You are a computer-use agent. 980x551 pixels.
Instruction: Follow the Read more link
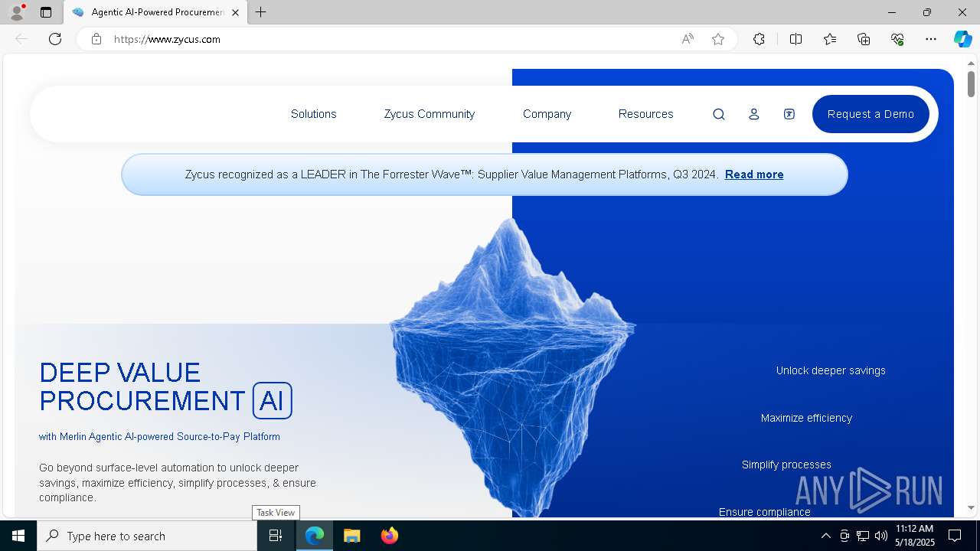754,174
